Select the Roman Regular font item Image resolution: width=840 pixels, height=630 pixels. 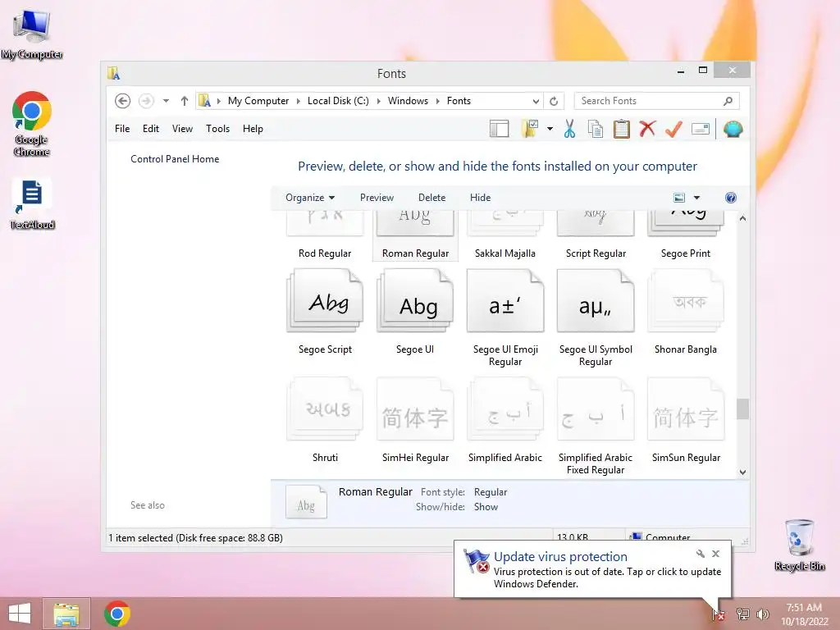(x=415, y=235)
